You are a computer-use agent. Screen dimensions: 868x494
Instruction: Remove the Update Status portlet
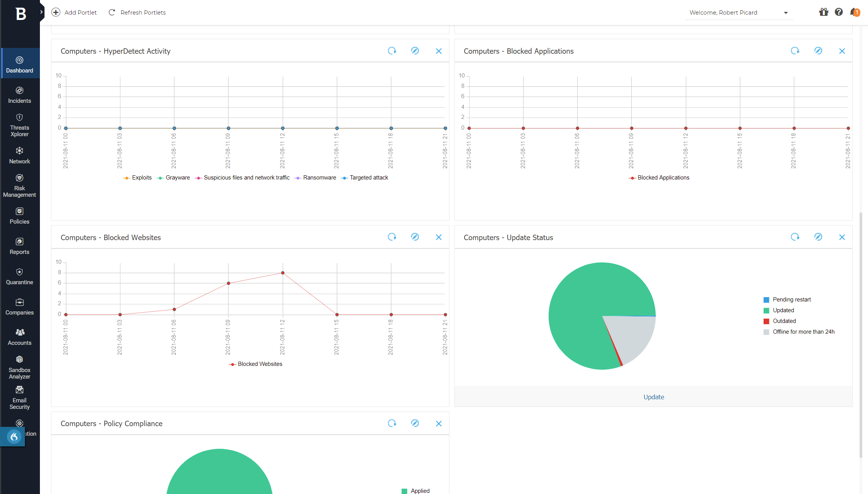point(842,237)
